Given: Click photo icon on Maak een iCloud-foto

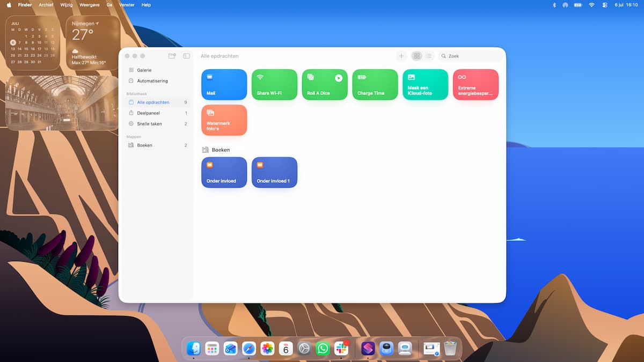Looking at the screenshot, I should coord(412,77).
